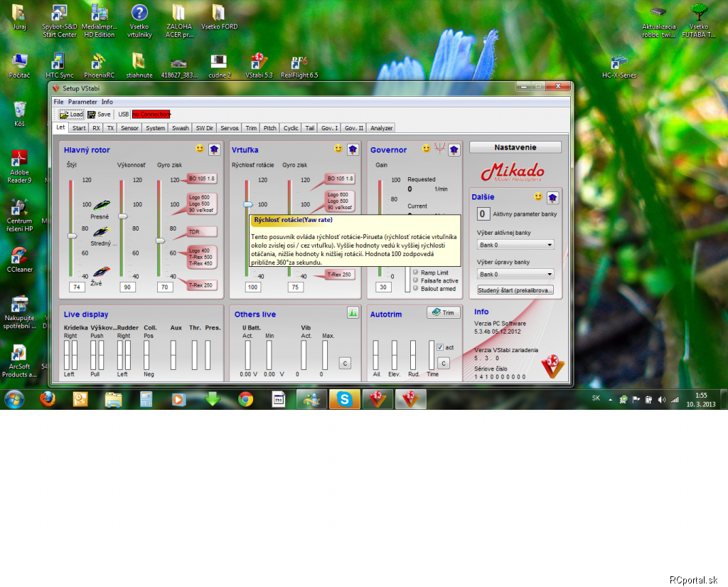
Task: Click the volume icon in system tray
Action: (x=662, y=400)
